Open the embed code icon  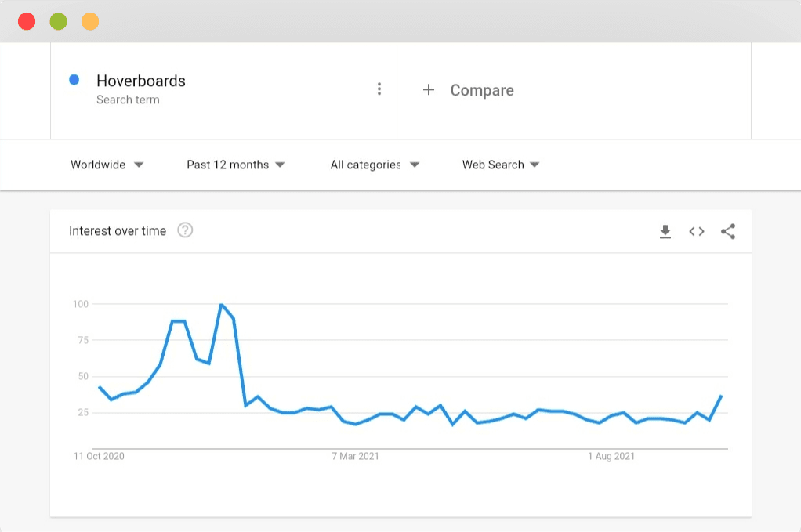tap(696, 232)
